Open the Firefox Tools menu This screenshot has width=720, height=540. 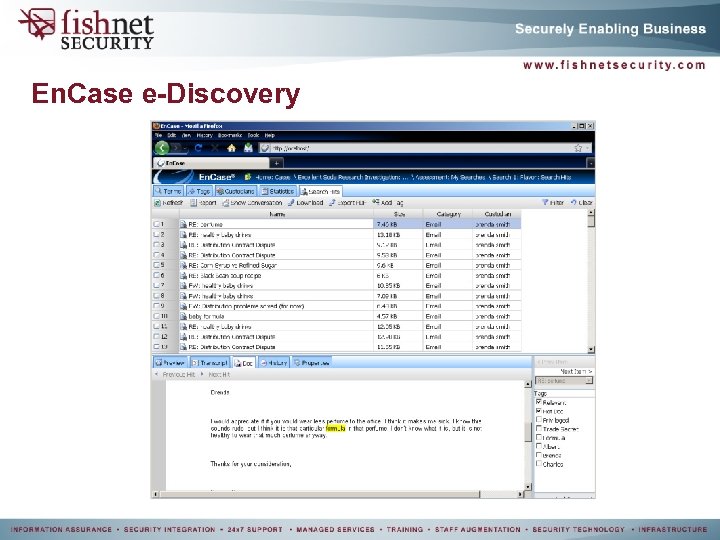tap(253, 135)
